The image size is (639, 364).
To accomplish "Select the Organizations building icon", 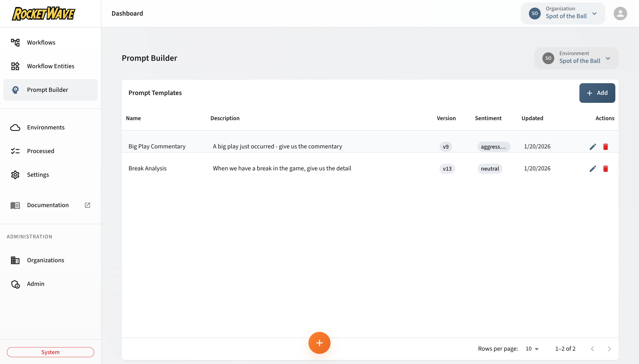I will click(15, 260).
